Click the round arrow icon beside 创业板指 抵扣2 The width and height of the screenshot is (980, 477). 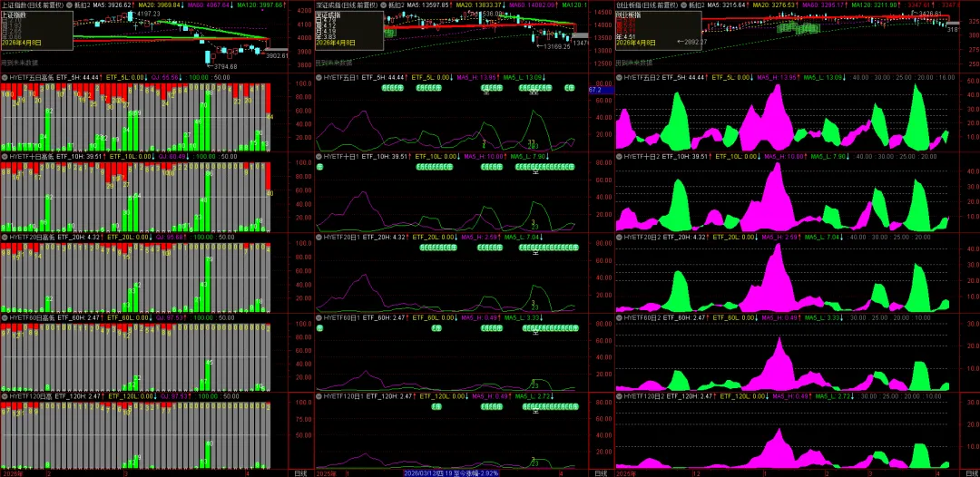tap(683, 5)
